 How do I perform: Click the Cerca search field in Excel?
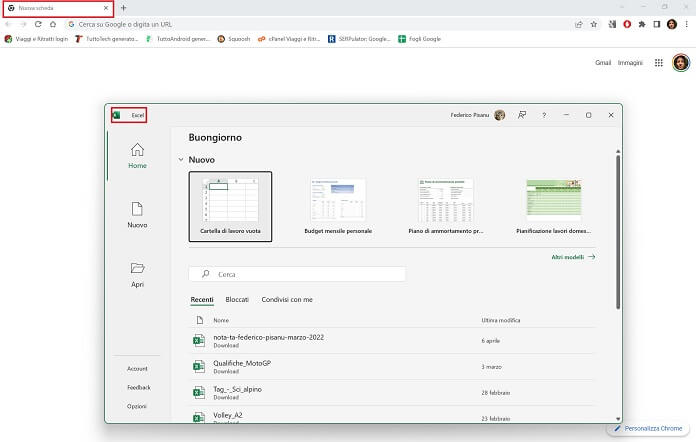click(297, 274)
